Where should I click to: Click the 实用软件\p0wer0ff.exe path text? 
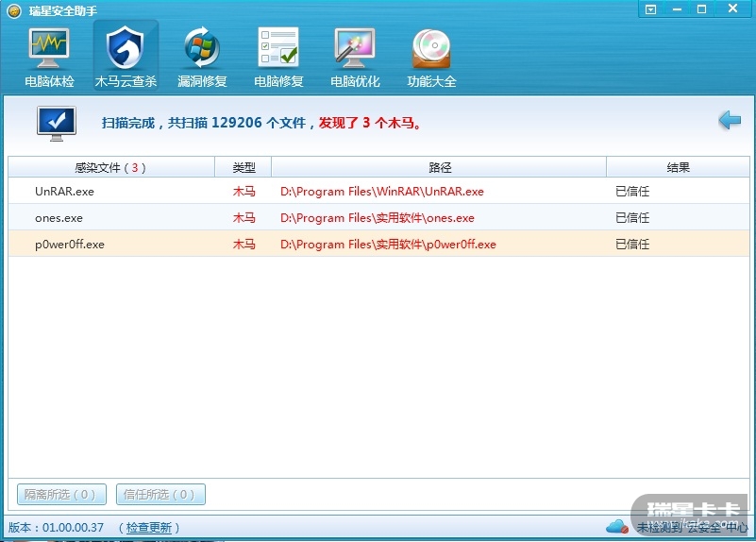pyautogui.click(x=388, y=245)
